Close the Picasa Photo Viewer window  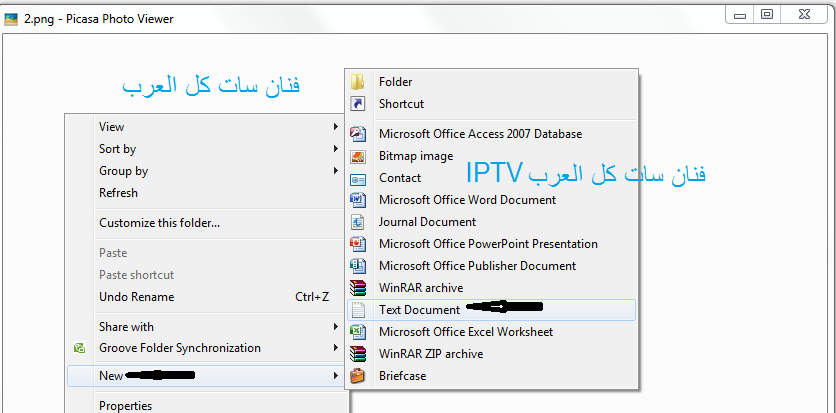[x=805, y=15]
